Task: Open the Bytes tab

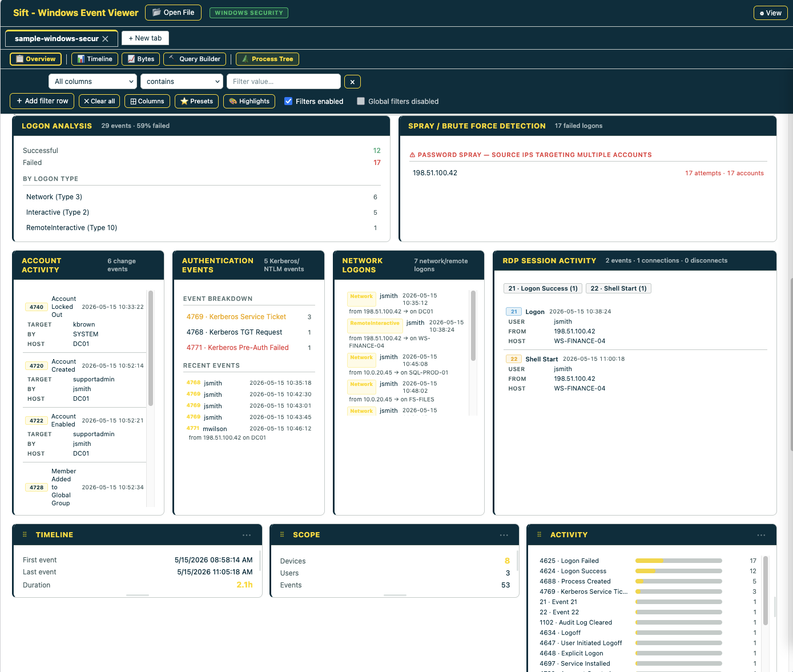Action: tap(140, 59)
